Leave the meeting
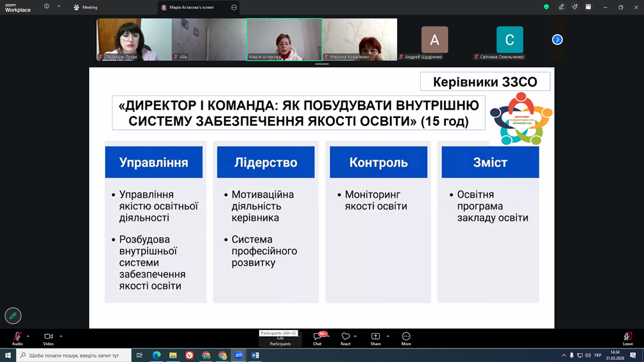Viewport: 644px width, 362px height. point(627,338)
